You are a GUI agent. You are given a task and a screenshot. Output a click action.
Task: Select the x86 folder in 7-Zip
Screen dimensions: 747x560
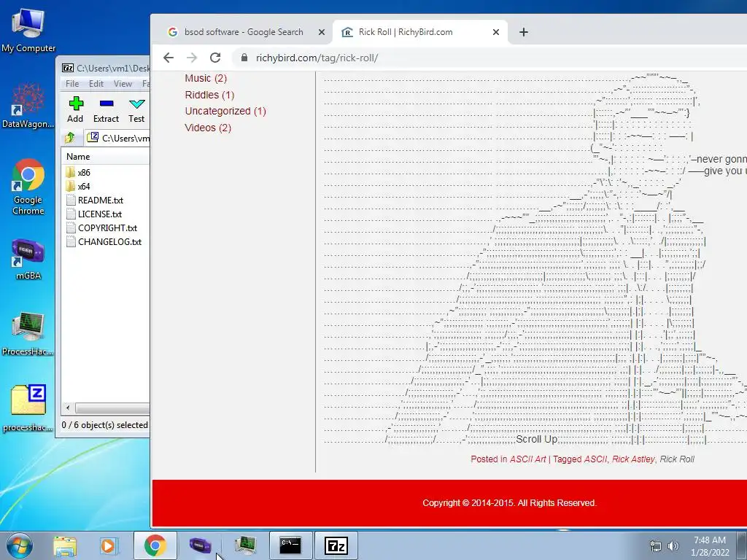84,172
